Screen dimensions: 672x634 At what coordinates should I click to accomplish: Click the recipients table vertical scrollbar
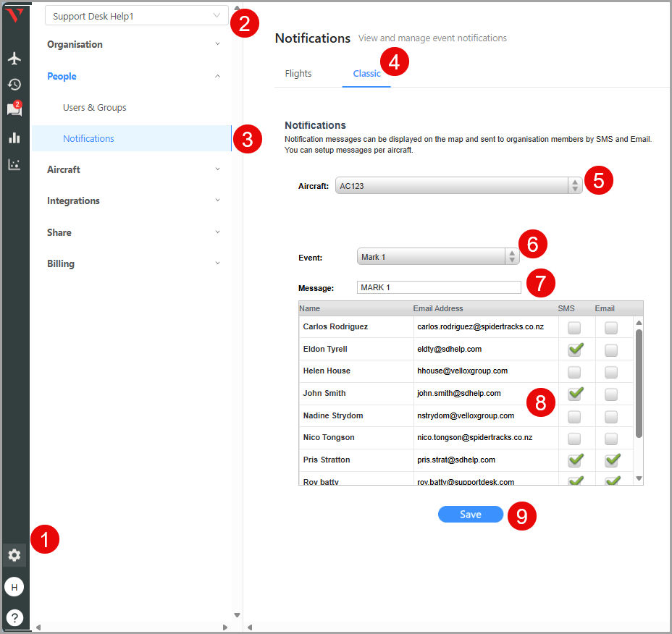(x=639, y=384)
